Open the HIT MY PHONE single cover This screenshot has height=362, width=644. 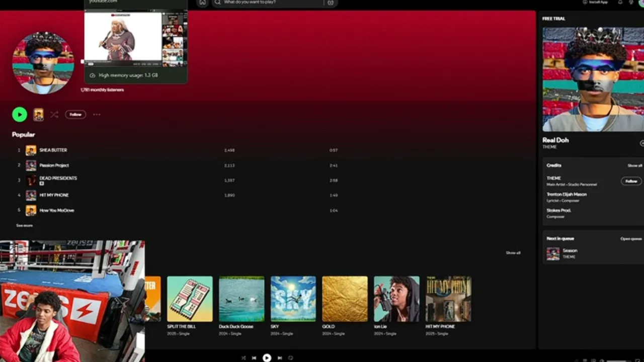point(448,299)
